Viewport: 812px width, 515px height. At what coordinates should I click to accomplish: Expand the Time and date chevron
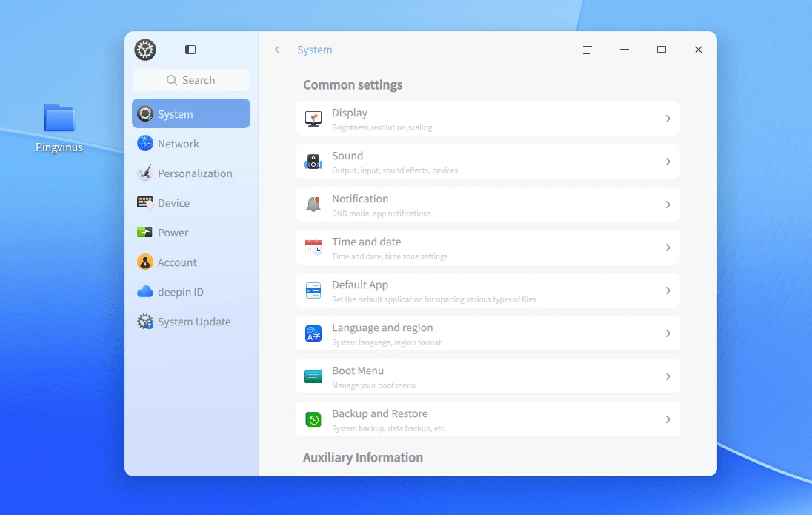click(x=668, y=247)
